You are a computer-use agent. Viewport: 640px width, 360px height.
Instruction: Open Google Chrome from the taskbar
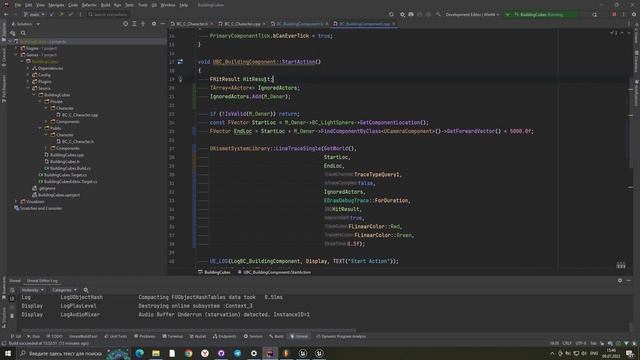point(189,353)
